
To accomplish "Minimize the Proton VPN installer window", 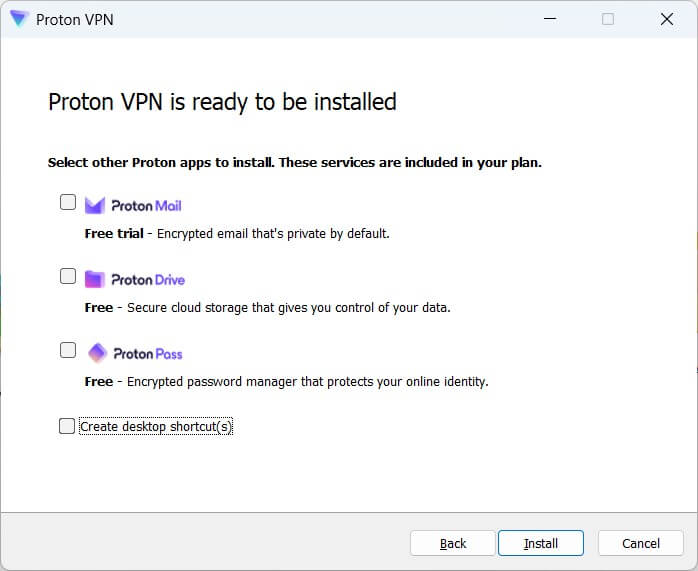I will click(x=548, y=19).
